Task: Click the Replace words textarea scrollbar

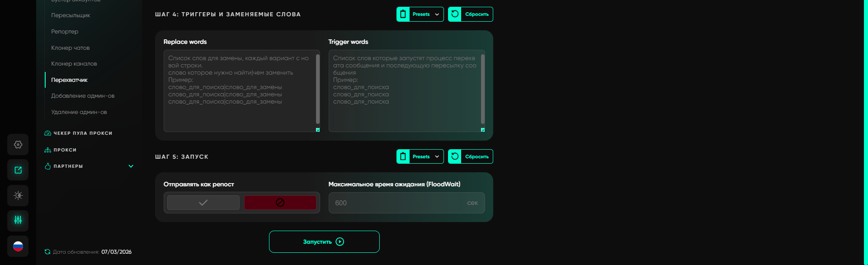Action: tap(318, 89)
